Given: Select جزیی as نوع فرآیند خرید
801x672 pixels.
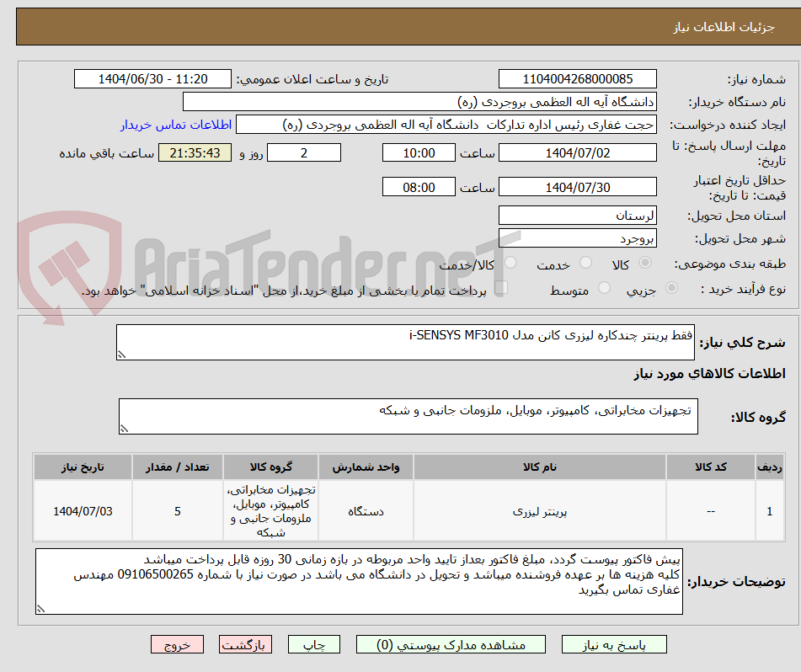Looking at the screenshot, I should (668, 286).
